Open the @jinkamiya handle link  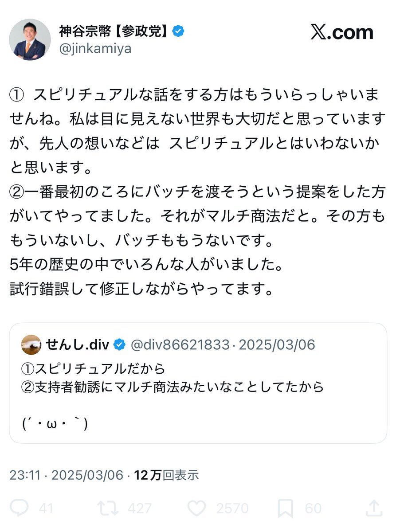click(x=95, y=48)
